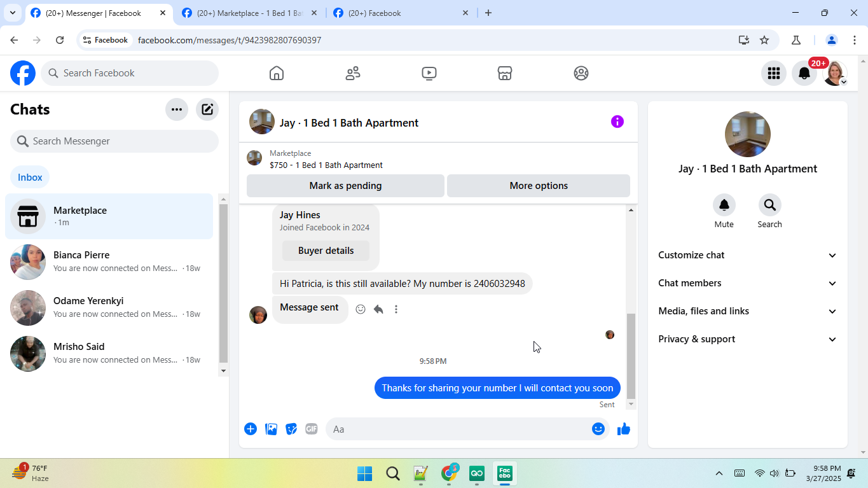Open the notifications bell

pyautogui.click(x=804, y=73)
